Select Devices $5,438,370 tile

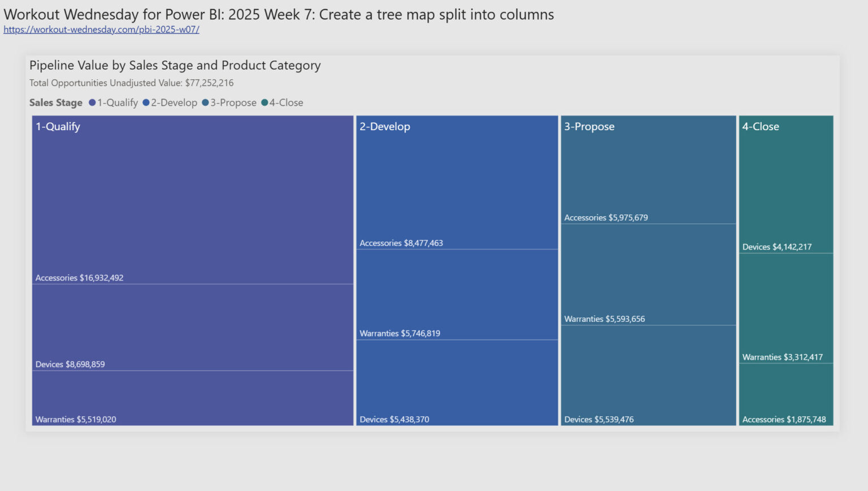(x=457, y=382)
